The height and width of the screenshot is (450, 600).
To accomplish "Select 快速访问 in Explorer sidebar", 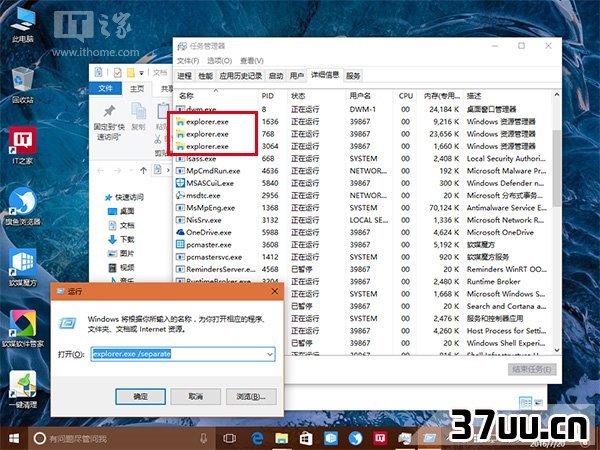I will [x=125, y=197].
